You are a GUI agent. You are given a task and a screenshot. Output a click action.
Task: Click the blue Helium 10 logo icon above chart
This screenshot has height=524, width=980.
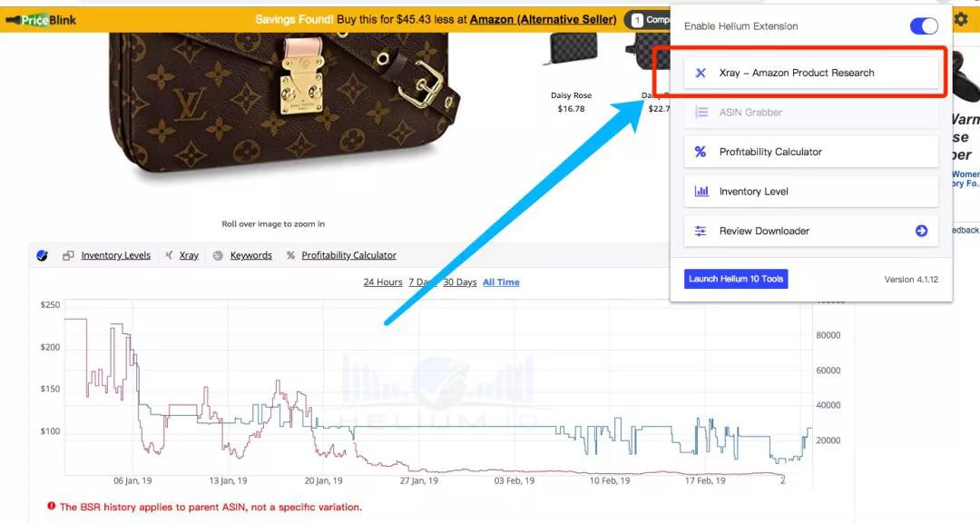point(42,255)
